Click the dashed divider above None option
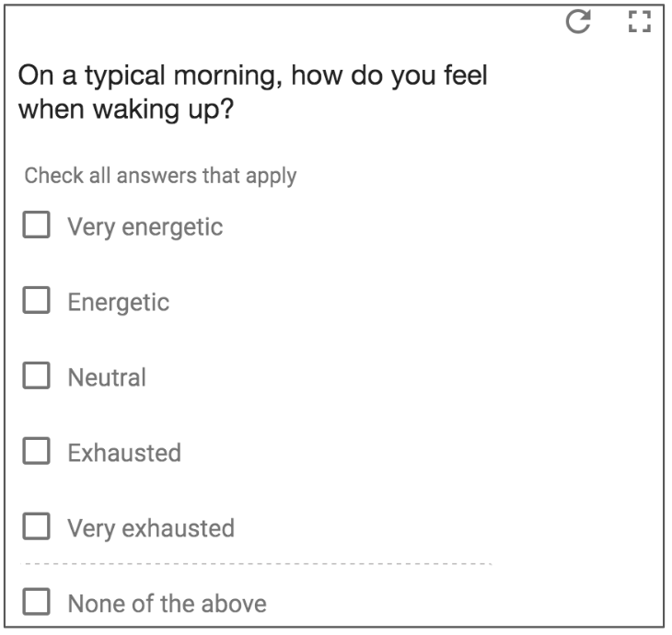 (258, 563)
